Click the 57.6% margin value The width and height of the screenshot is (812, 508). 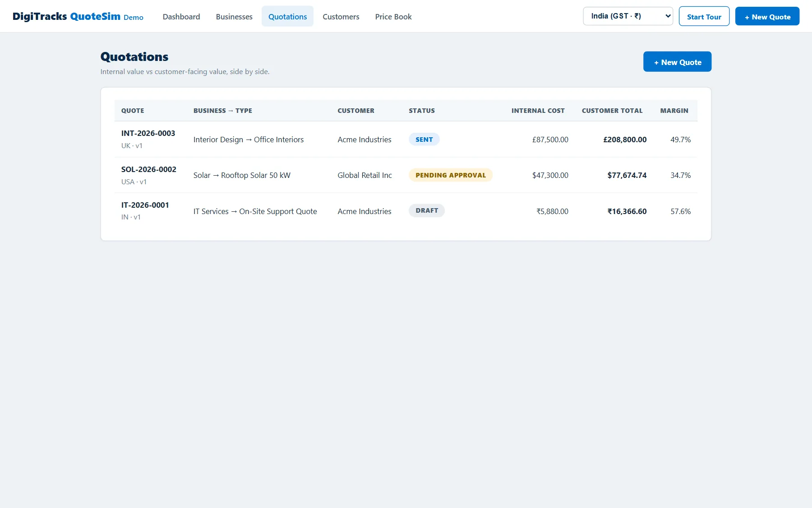(681, 211)
